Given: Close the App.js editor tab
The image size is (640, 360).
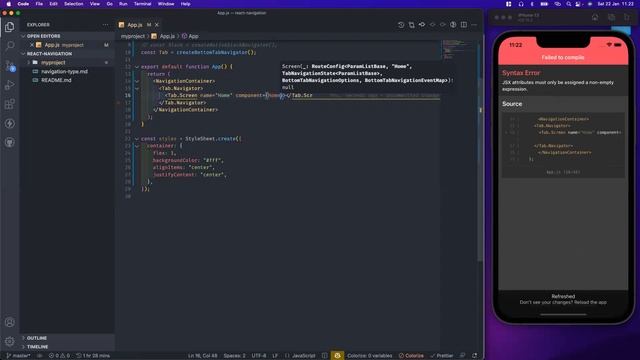Looking at the screenshot, I should (157, 25).
